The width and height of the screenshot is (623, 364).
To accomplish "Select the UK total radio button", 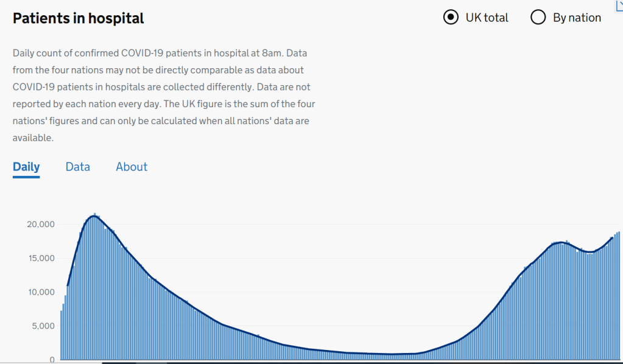I will tap(451, 17).
